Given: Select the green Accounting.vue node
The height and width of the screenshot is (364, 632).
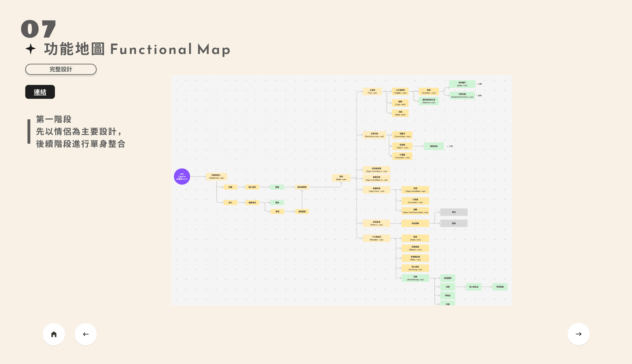Looking at the screenshot, I should (415, 278).
